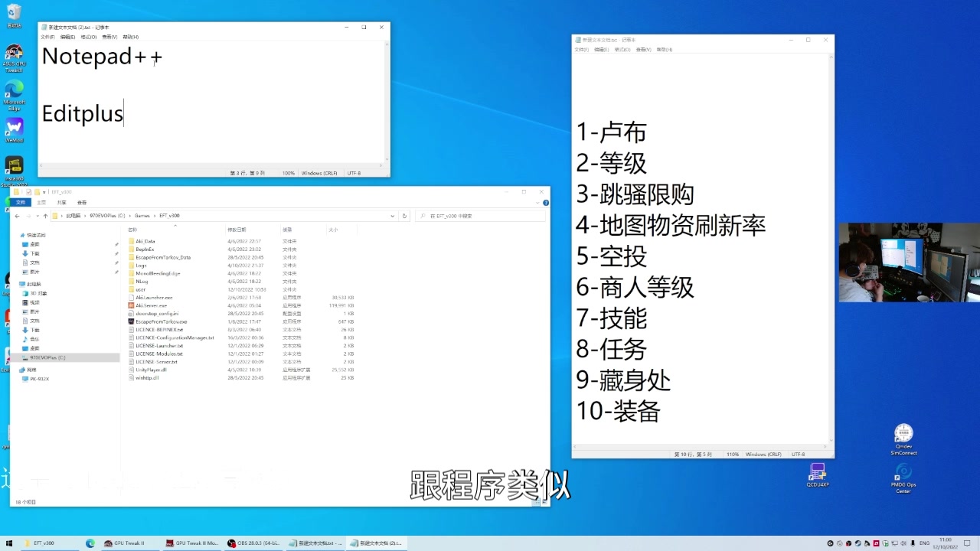Screen dimensions: 980x551
Task: Open the File tab in Explorer
Action: pyautogui.click(x=21, y=203)
